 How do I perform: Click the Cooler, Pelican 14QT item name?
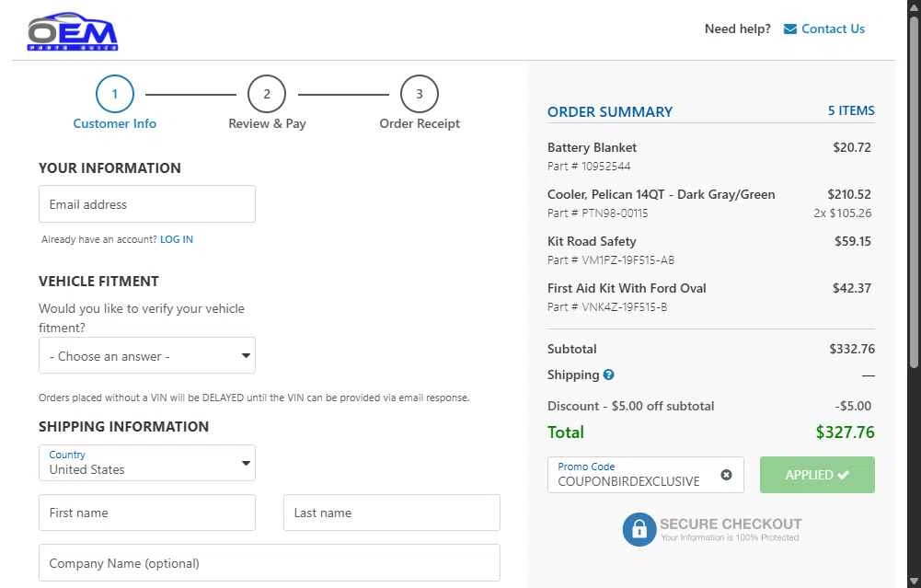661,194
